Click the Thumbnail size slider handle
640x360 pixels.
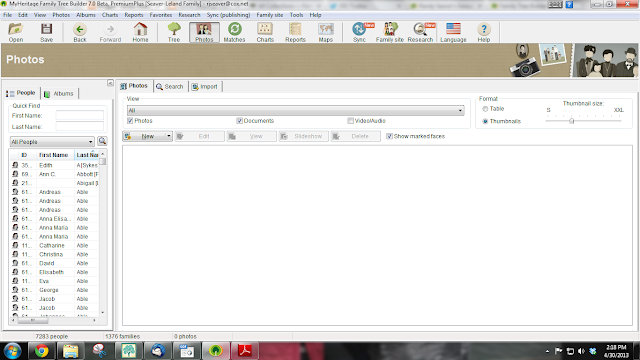click(x=572, y=121)
